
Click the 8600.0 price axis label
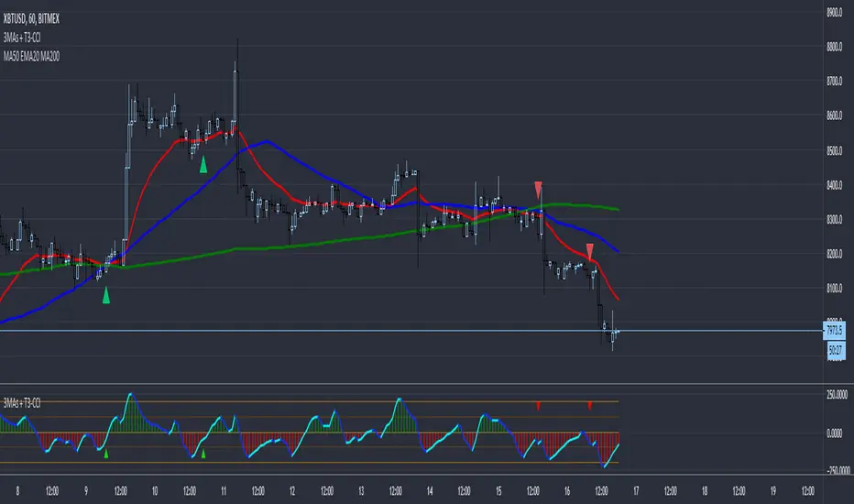(x=835, y=115)
